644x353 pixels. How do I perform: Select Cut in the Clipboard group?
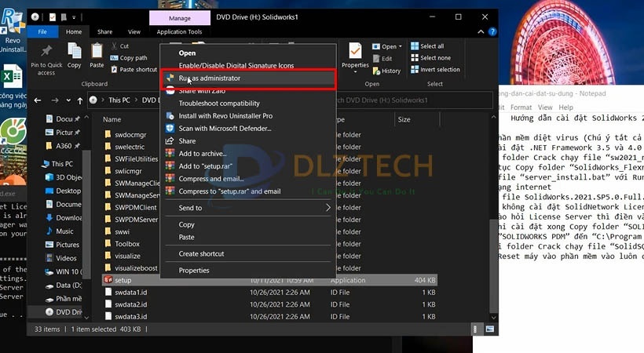click(119, 46)
